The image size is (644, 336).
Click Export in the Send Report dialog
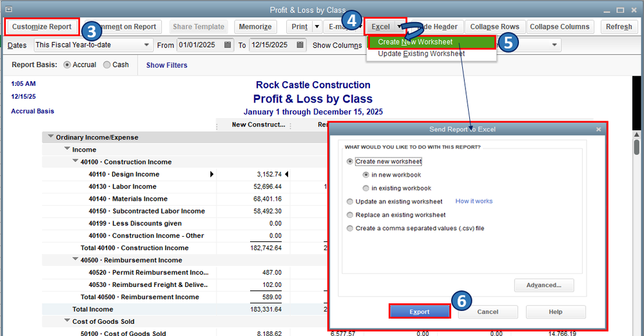(x=419, y=311)
